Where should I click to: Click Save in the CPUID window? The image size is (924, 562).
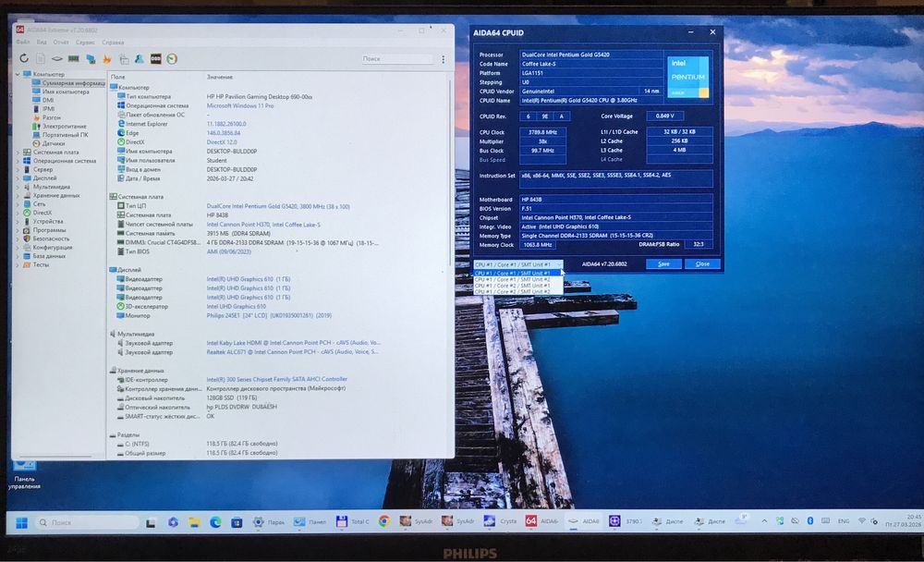pyautogui.click(x=663, y=263)
